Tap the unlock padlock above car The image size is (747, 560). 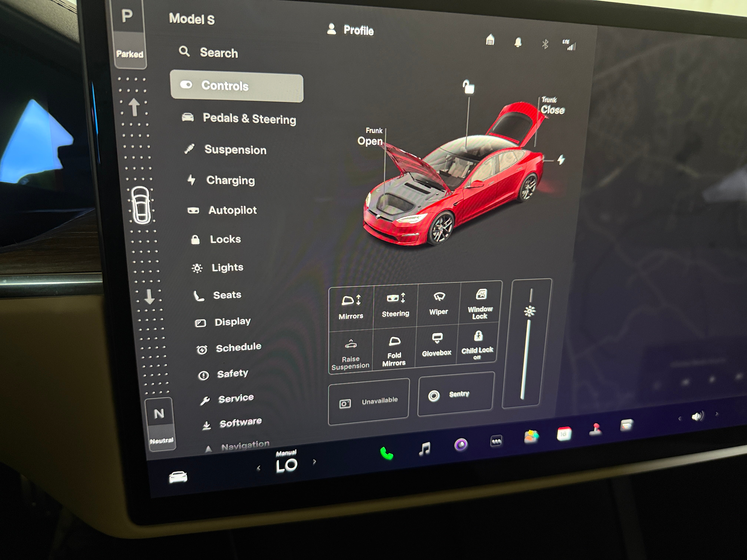pyautogui.click(x=468, y=87)
